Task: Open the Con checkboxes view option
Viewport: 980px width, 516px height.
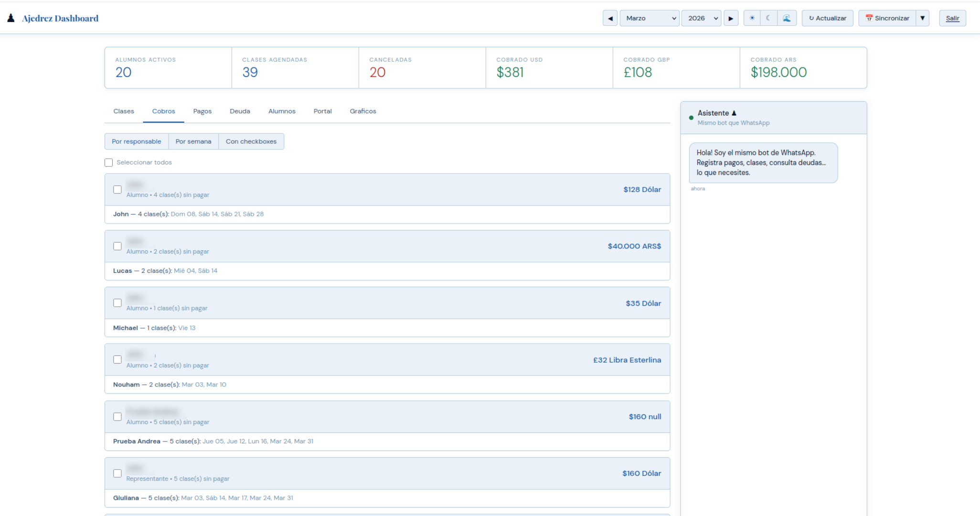Action: tap(251, 141)
